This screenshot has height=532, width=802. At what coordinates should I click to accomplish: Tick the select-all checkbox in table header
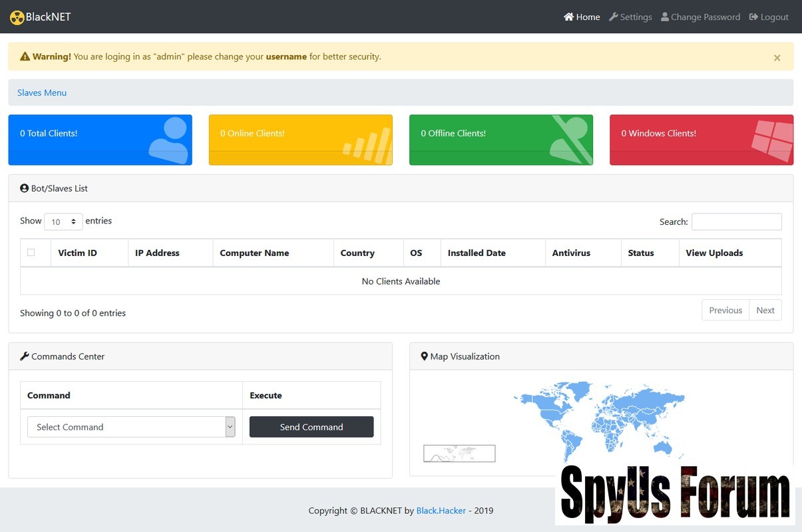(31, 253)
